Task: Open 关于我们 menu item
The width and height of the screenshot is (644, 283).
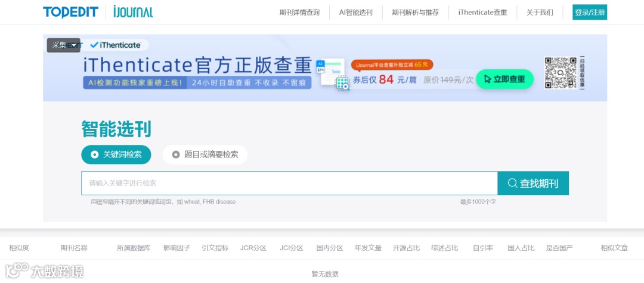Action: [540, 13]
